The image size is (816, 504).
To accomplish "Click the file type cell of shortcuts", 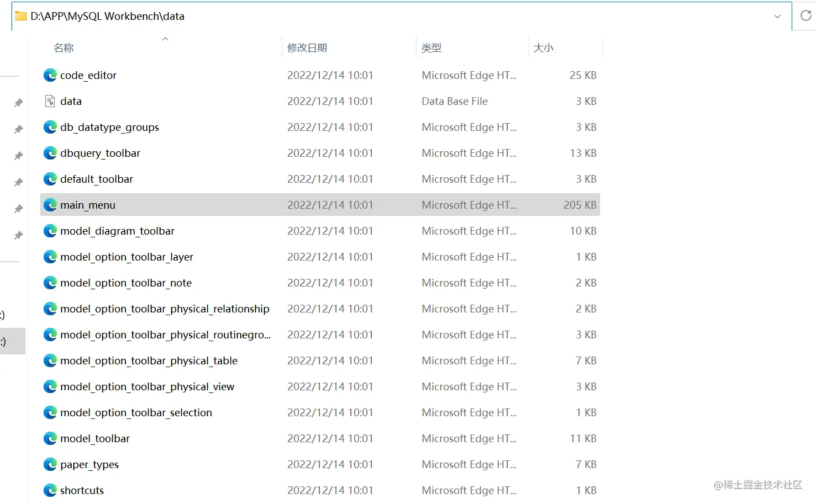I will [469, 490].
